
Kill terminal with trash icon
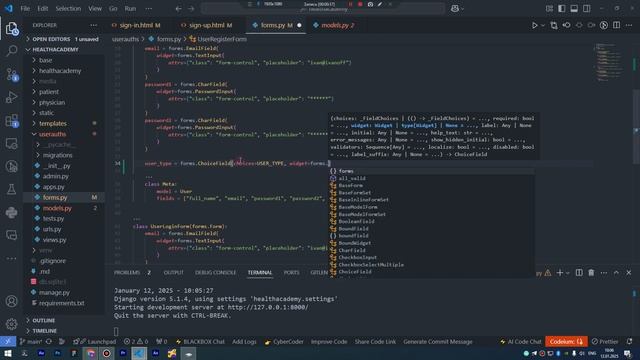coord(591,273)
